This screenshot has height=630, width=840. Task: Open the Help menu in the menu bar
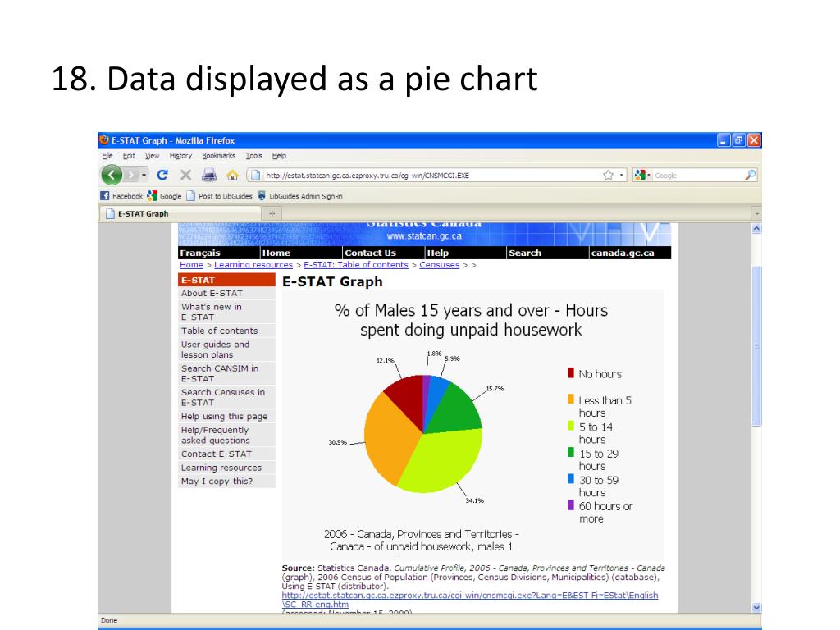pos(279,156)
